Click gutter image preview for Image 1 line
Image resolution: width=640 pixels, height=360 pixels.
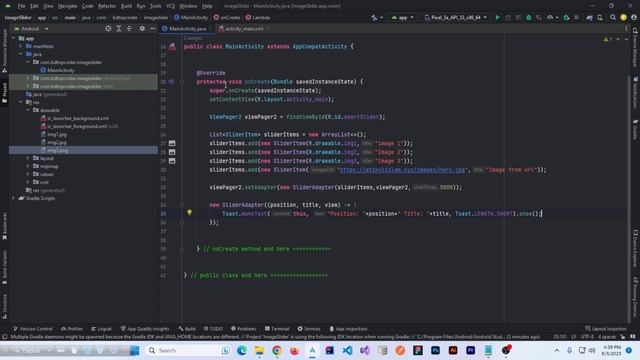pyautogui.click(x=172, y=143)
